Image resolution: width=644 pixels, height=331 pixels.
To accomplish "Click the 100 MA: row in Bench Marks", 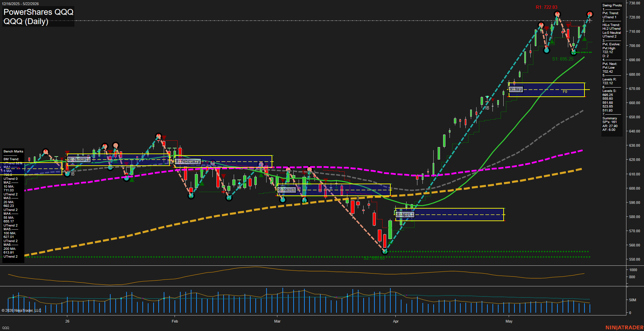I will (x=10, y=233).
